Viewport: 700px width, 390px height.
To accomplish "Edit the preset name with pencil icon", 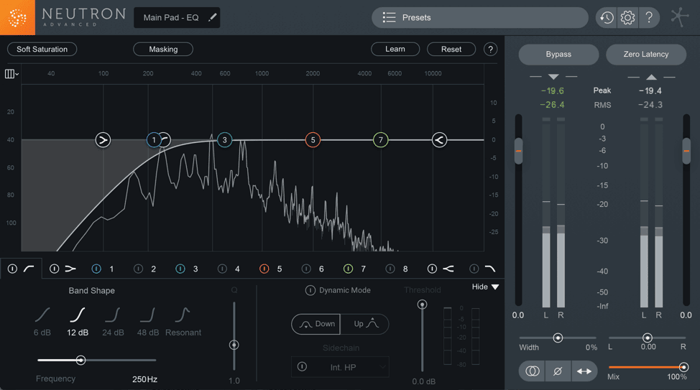I will point(212,17).
